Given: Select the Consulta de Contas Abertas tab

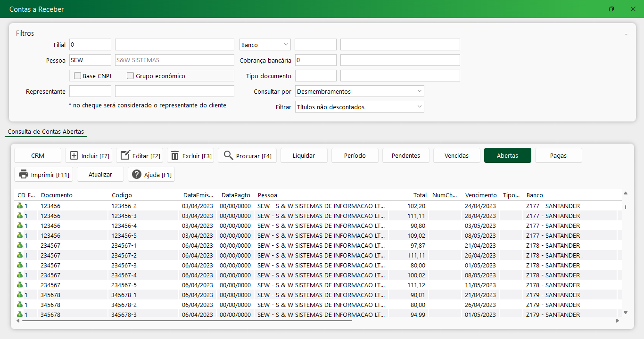Looking at the screenshot, I should coord(46,132).
